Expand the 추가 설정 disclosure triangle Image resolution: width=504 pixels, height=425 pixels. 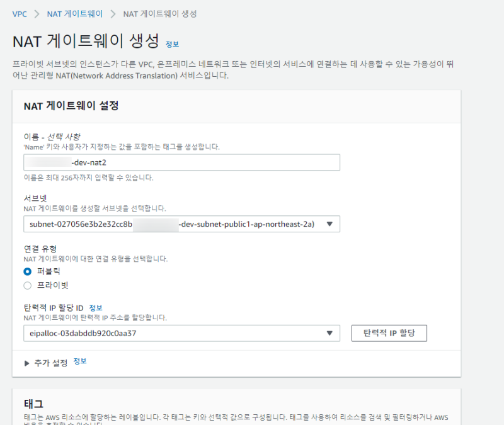coord(27,363)
